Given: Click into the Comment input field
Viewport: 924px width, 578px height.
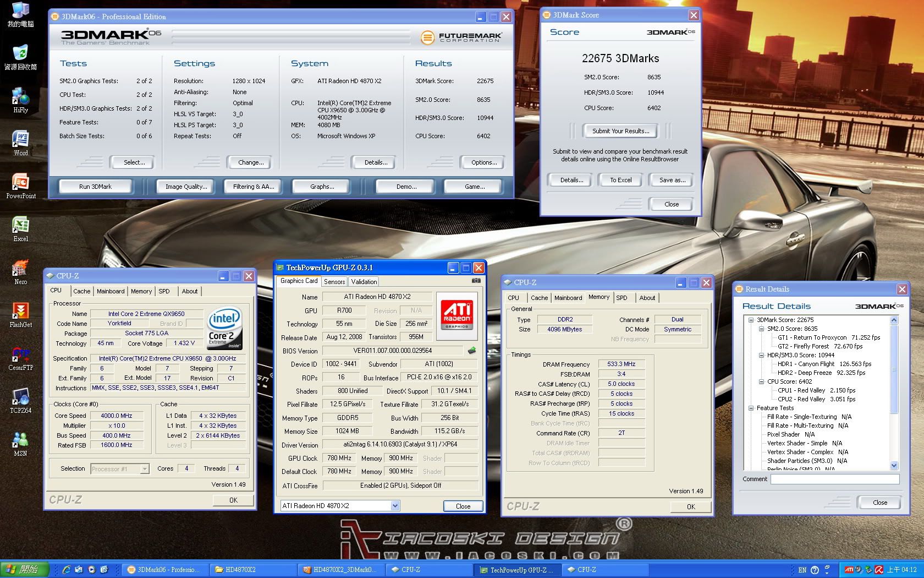Looking at the screenshot, I should (x=834, y=479).
